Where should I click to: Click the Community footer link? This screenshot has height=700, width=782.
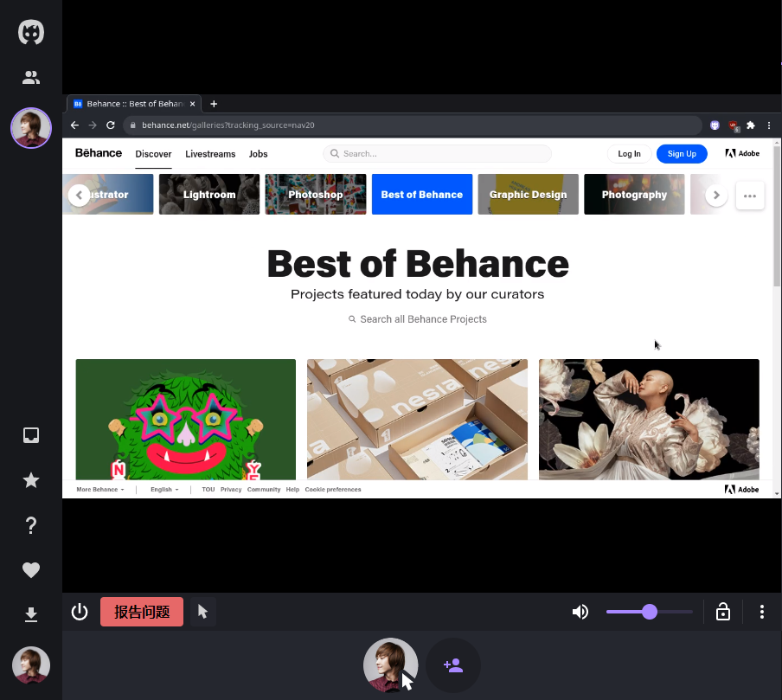[264, 490]
